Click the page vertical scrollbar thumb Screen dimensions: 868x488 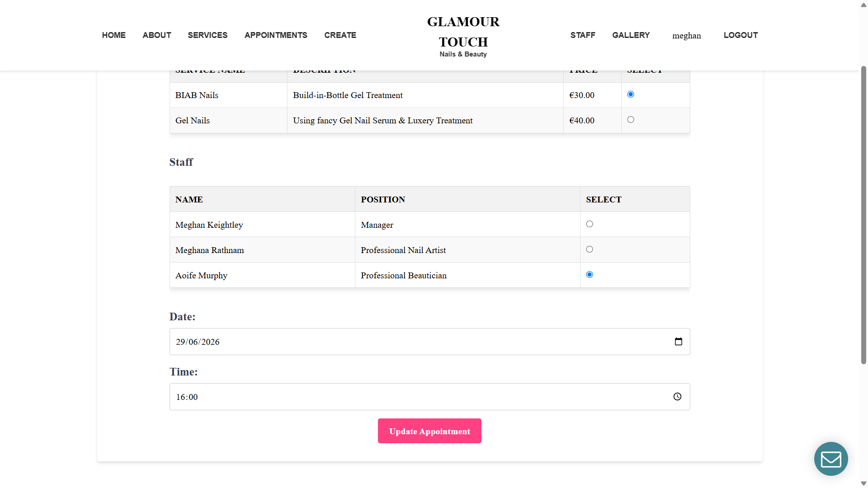pos(863,215)
